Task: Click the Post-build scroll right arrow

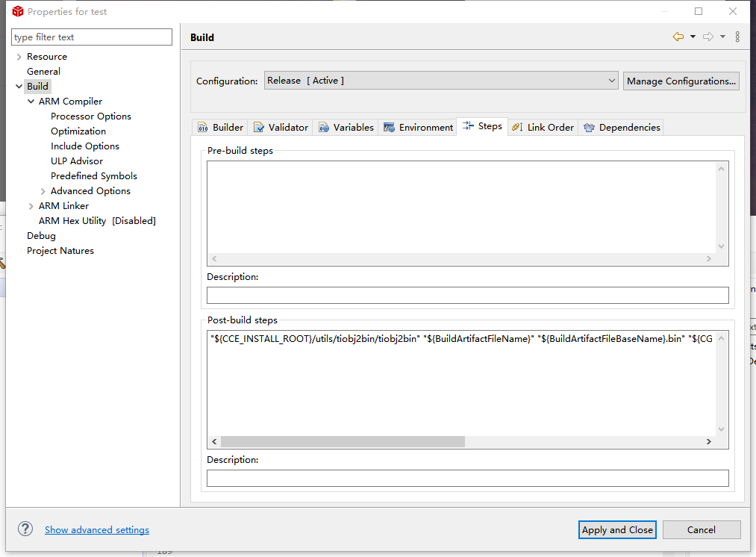Action: point(709,442)
